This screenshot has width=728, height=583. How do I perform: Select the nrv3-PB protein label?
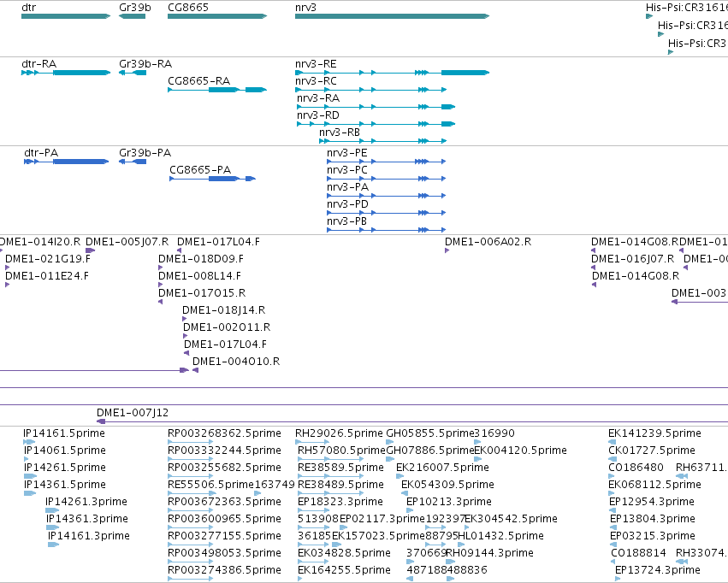(x=346, y=221)
